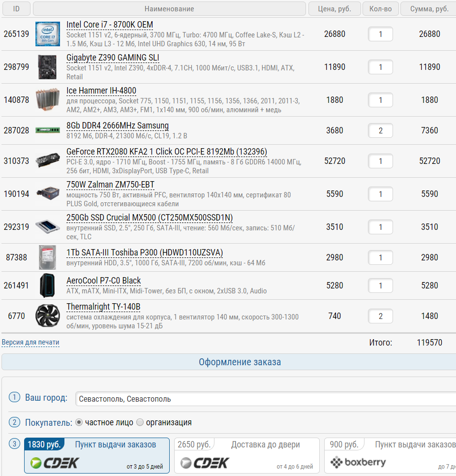Edit quantity field for GeForce RTX2080

pyautogui.click(x=380, y=161)
